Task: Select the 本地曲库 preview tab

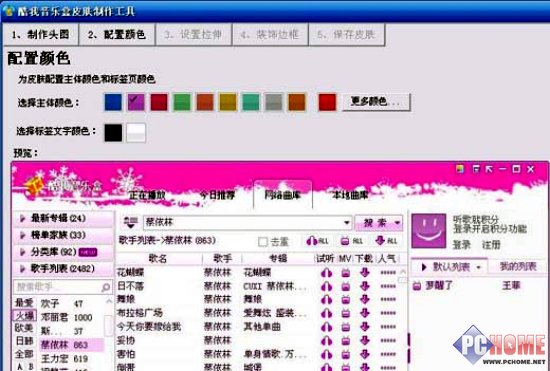Action: [x=350, y=195]
